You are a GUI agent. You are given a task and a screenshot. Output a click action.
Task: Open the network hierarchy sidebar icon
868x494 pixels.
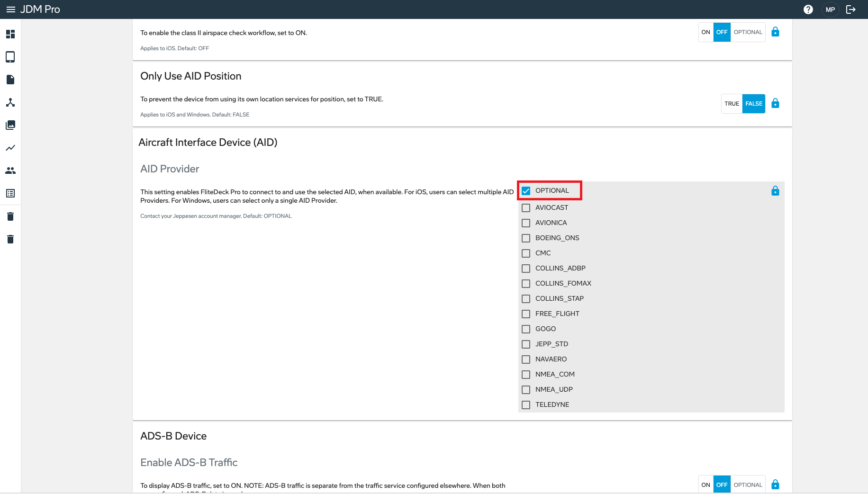(x=10, y=102)
